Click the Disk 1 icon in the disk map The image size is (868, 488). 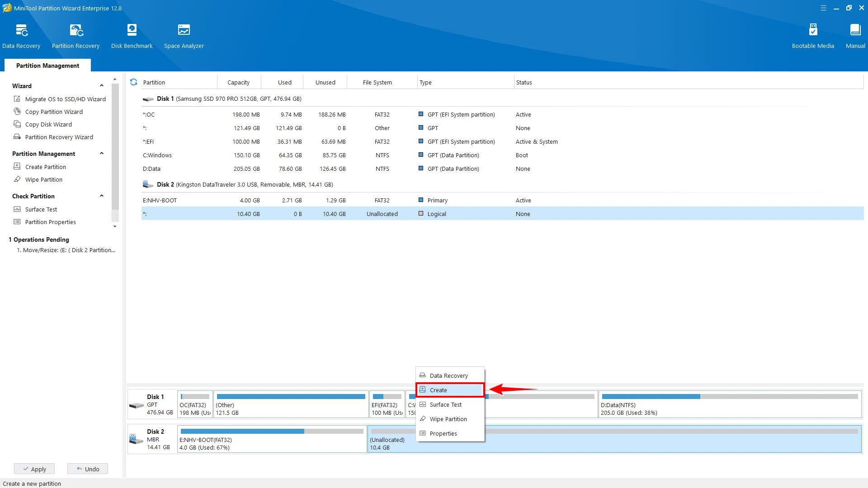click(137, 405)
